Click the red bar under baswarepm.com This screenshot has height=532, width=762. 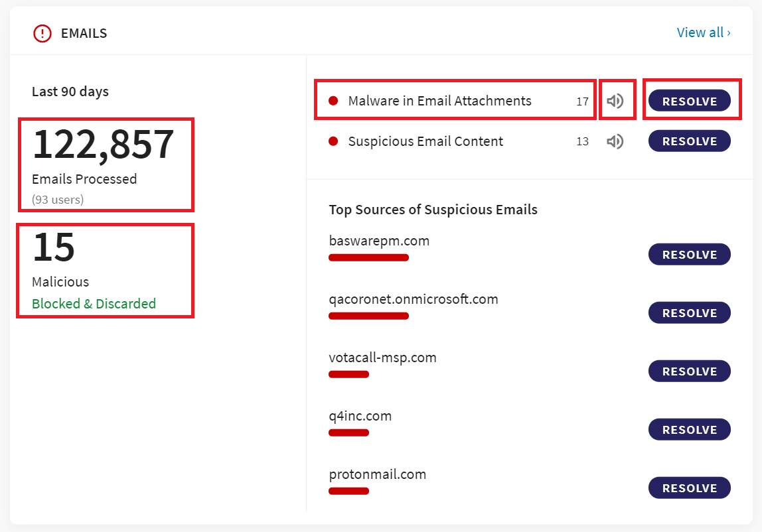(368, 257)
